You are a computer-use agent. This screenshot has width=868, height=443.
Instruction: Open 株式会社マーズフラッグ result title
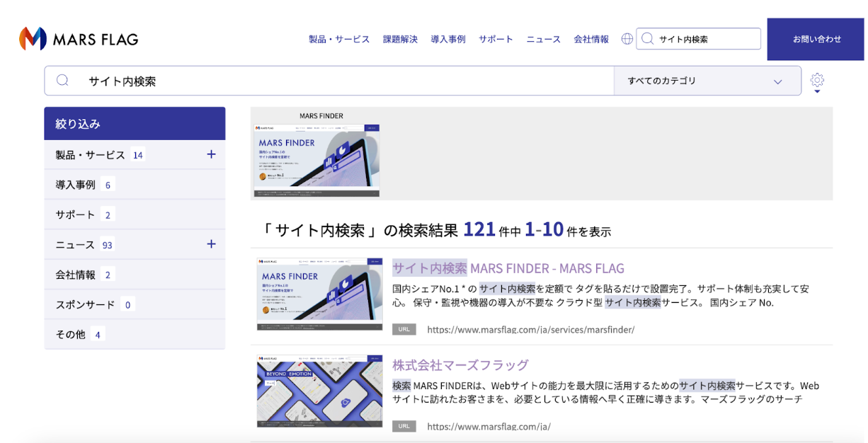click(x=460, y=365)
